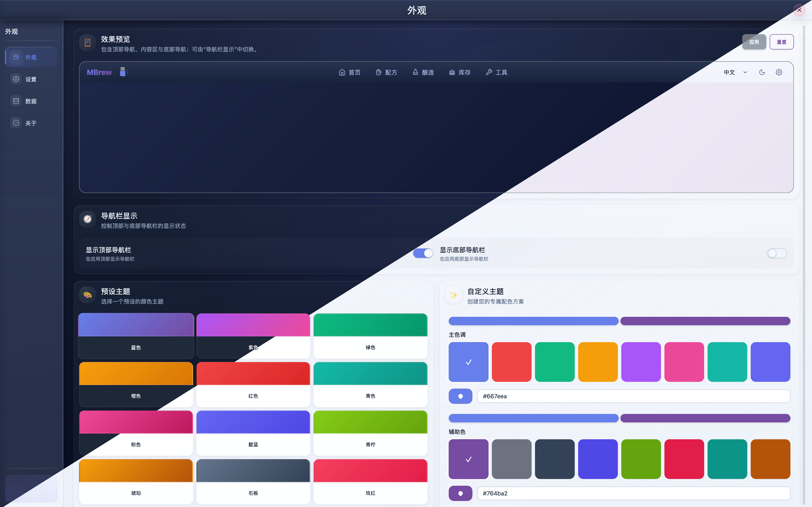
Task: Click the 工具 wrench icon
Action: pyautogui.click(x=489, y=72)
